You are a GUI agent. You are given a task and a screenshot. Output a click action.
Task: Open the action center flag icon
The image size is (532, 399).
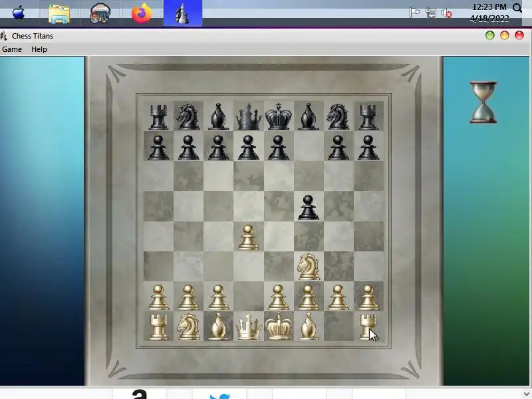coord(414,13)
